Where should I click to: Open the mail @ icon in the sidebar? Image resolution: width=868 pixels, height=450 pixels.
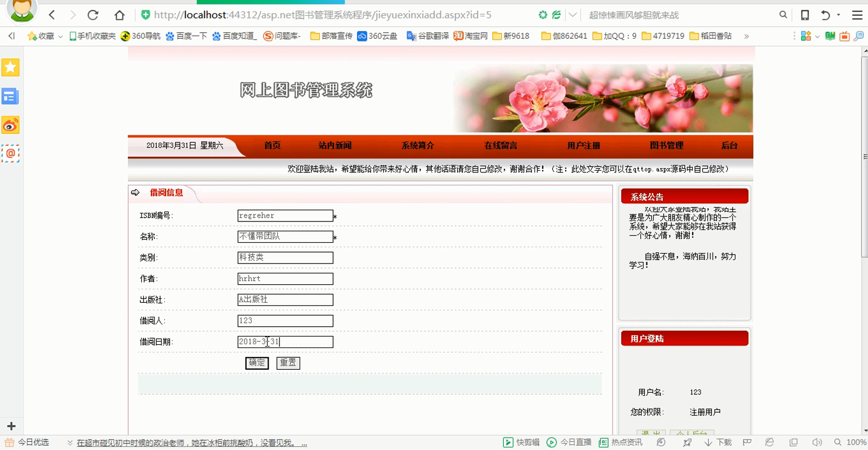click(10, 154)
